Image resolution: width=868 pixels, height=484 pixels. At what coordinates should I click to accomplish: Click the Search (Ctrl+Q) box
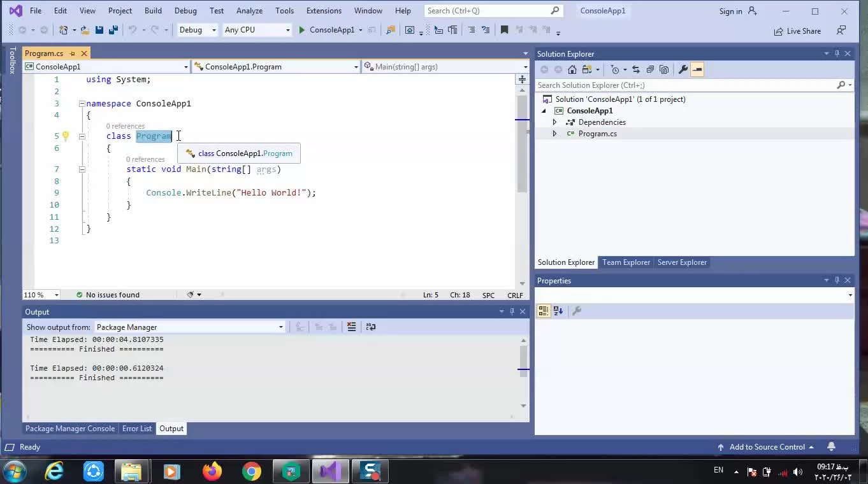click(493, 11)
